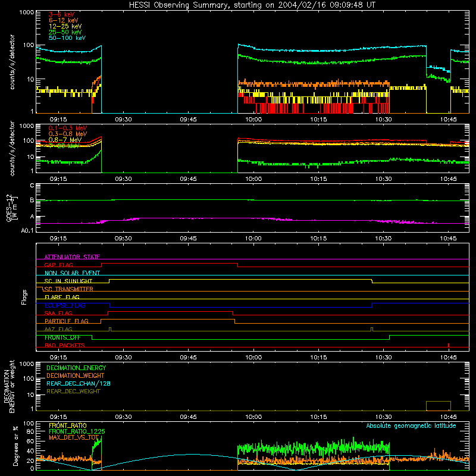This screenshot has height=476, width=476.
Task: Click the GOES-12 axis label
Action: 11,208
